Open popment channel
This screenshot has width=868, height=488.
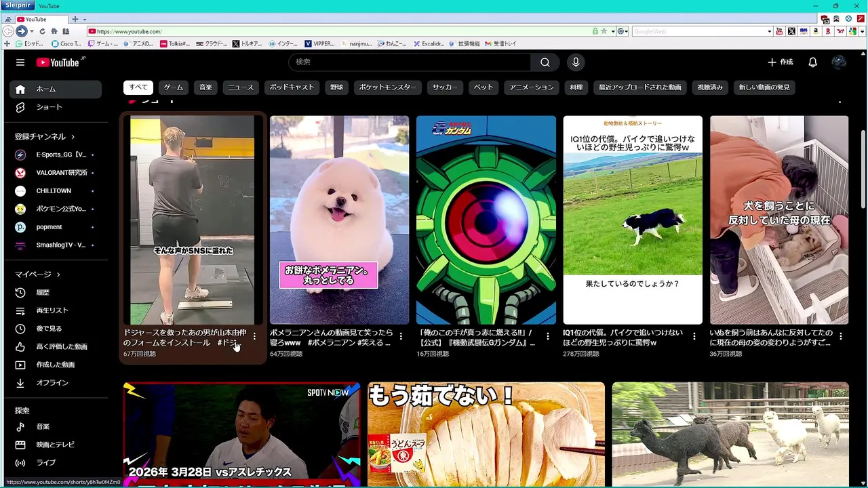(x=56, y=227)
